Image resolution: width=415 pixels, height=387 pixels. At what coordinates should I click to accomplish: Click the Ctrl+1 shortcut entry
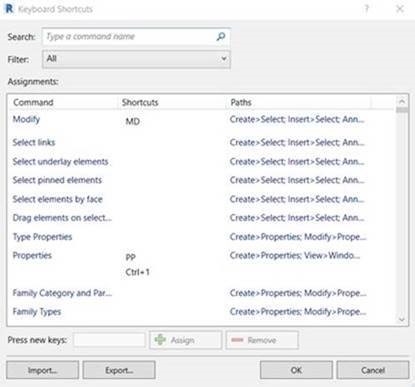(137, 272)
